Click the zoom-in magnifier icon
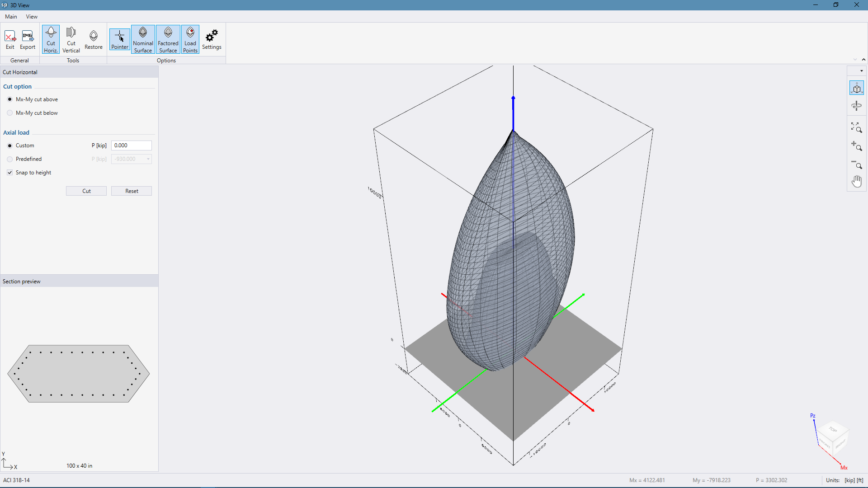Image resolution: width=868 pixels, height=488 pixels. coord(857,146)
